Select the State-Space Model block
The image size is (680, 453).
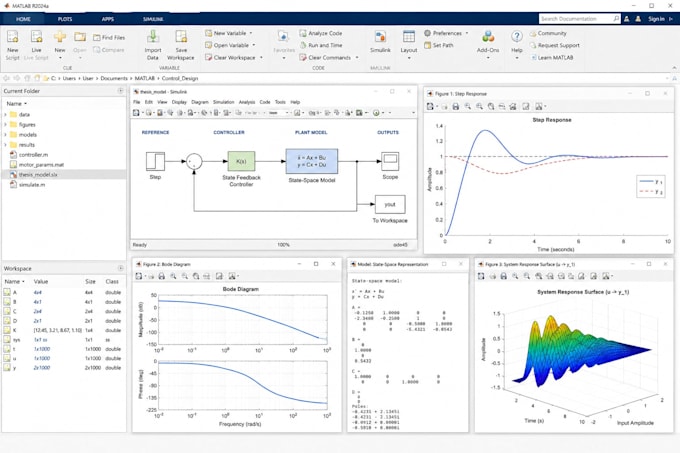point(311,161)
